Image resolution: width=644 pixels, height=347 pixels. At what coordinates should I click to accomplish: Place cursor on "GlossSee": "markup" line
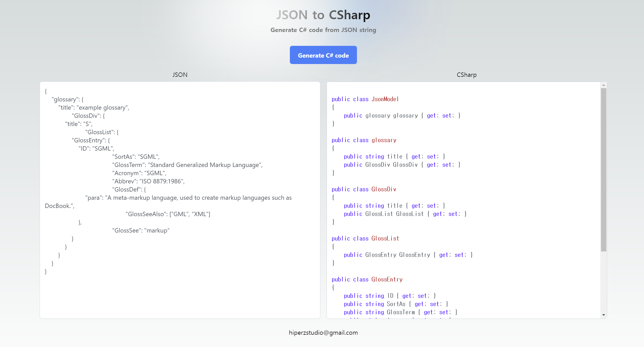pos(141,230)
